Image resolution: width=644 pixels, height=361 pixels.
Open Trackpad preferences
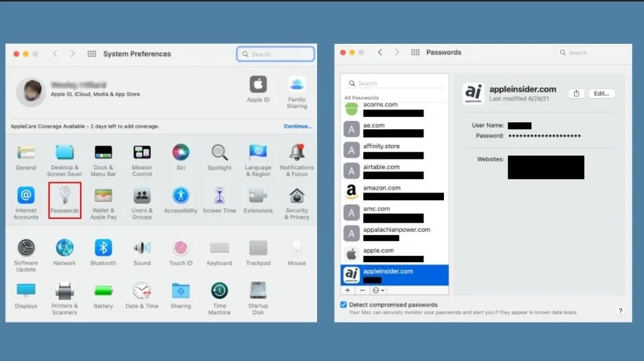click(258, 251)
